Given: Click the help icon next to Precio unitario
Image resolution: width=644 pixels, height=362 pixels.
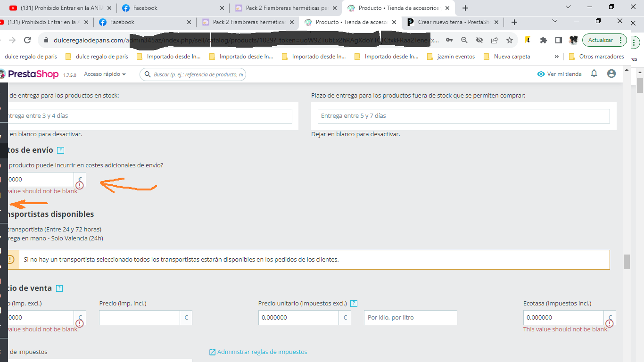Looking at the screenshot, I should pos(354,304).
